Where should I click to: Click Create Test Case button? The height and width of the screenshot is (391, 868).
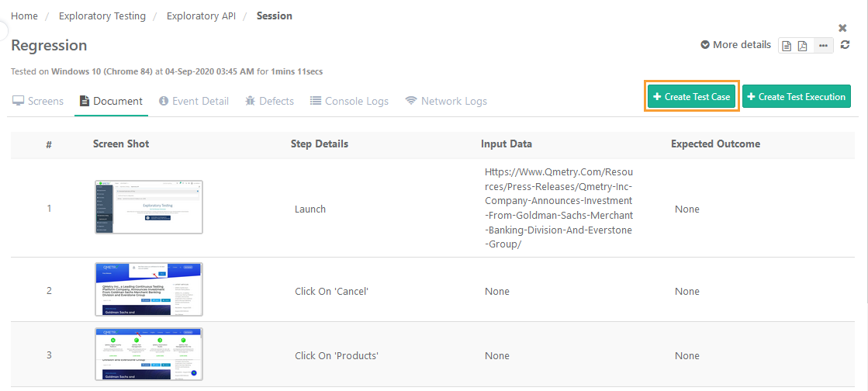pyautogui.click(x=692, y=96)
